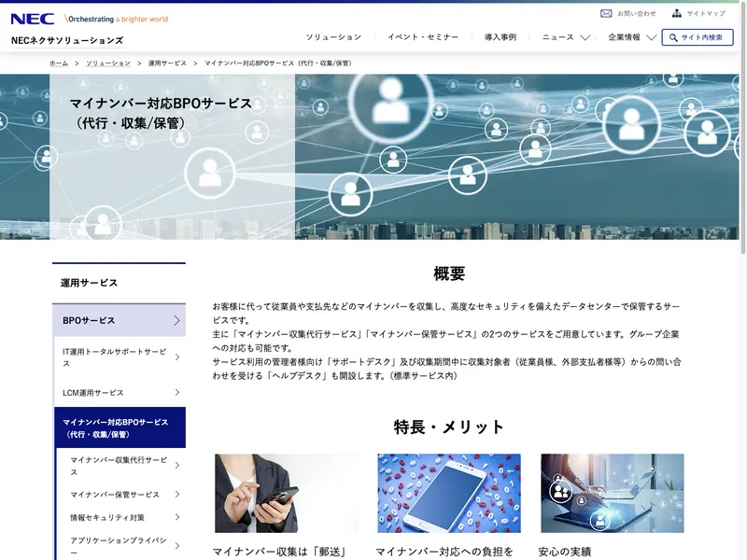747x560 pixels.
Task: Click the smartphone with pills thumbnail
Action: 449,494
